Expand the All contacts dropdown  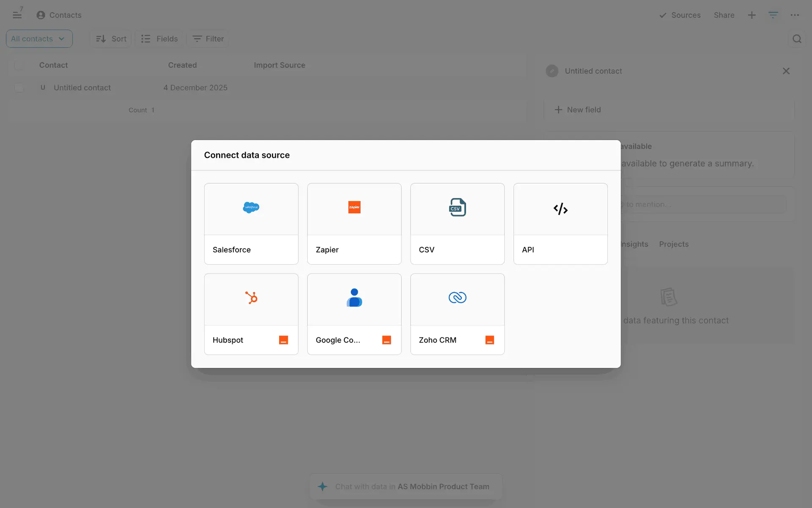point(39,39)
